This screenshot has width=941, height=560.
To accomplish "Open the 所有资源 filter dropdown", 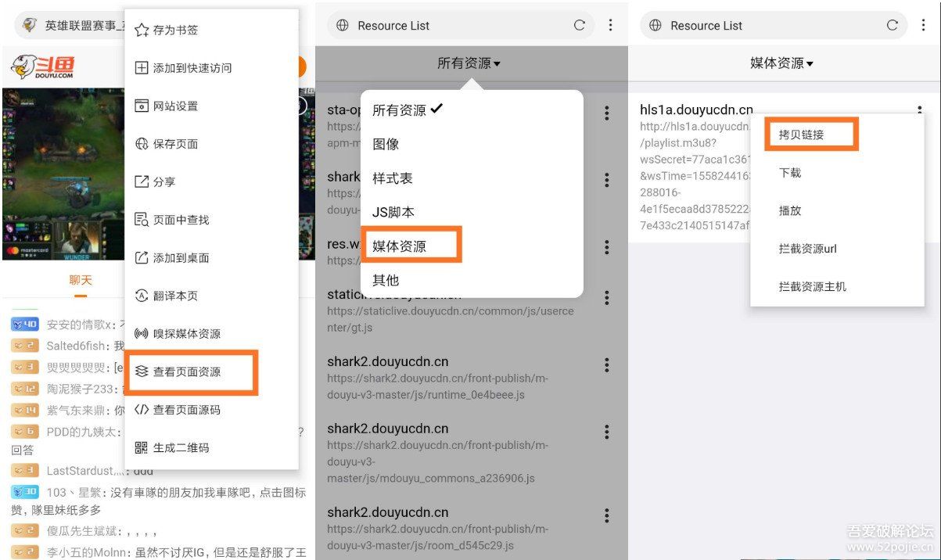I will [470, 63].
